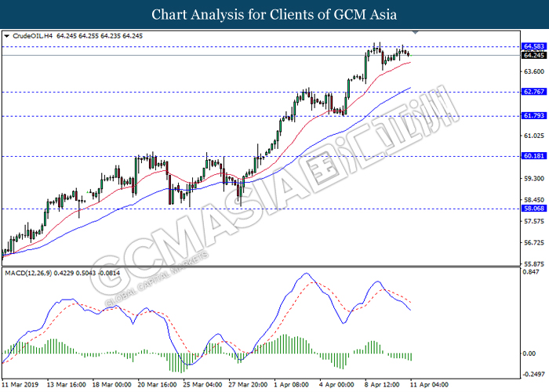Select the 11 Mar 2019 date marker
The width and height of the screenshot is (549, 392).
click(20, 385)
